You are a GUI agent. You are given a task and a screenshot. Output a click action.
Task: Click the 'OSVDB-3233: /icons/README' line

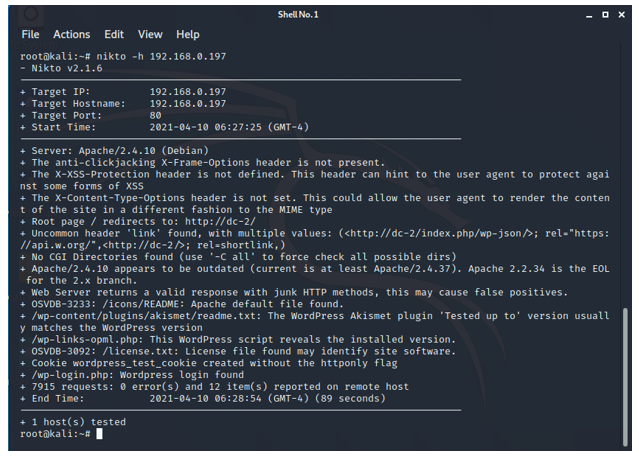coord(182,305)
